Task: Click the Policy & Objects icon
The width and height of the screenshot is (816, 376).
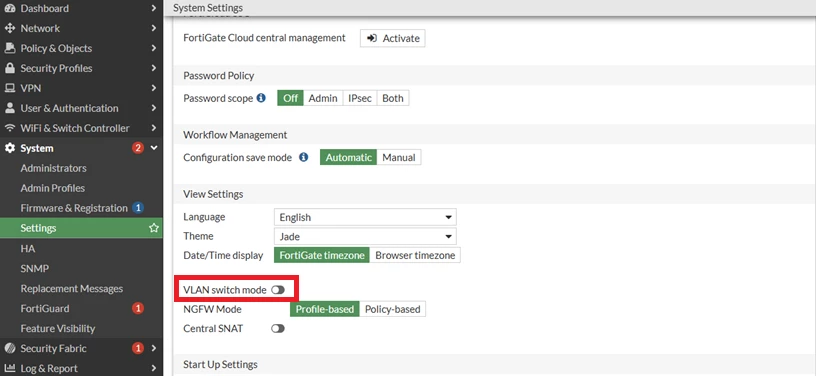Action: point(9,48)
